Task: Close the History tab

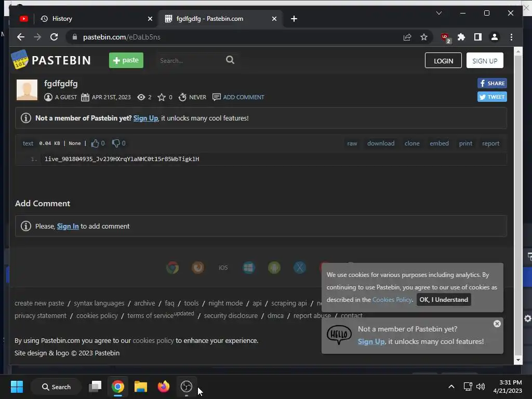Action: (x=150, y=19)
